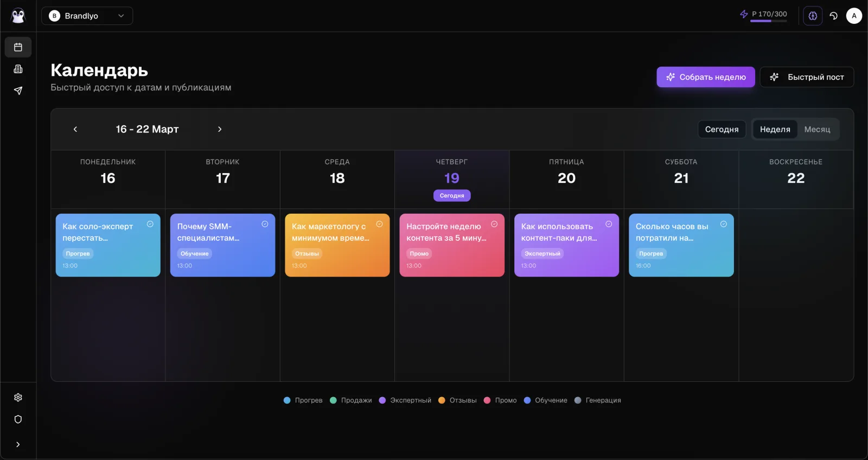868x460 pixels.
Task: Open the user avatar A menu
Action: (x=854, y=16)
